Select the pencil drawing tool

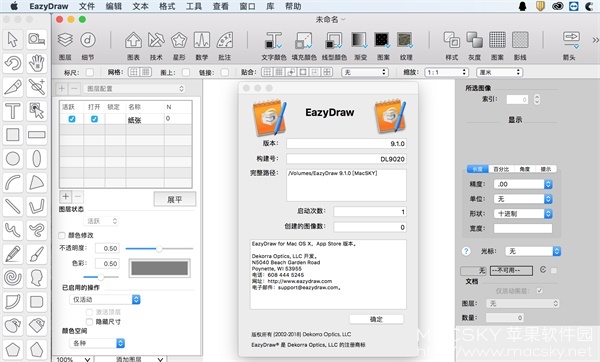(x=13, y=254)
